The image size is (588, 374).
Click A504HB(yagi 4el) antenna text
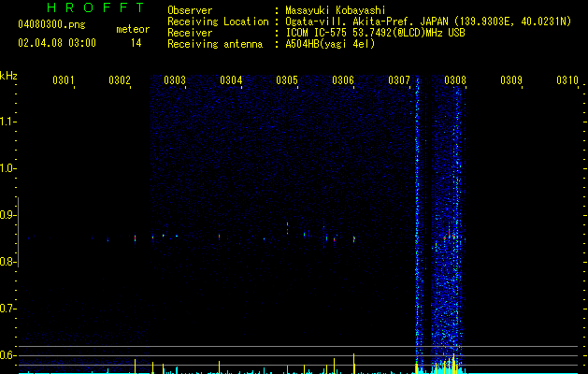click(x=330, y=44)
